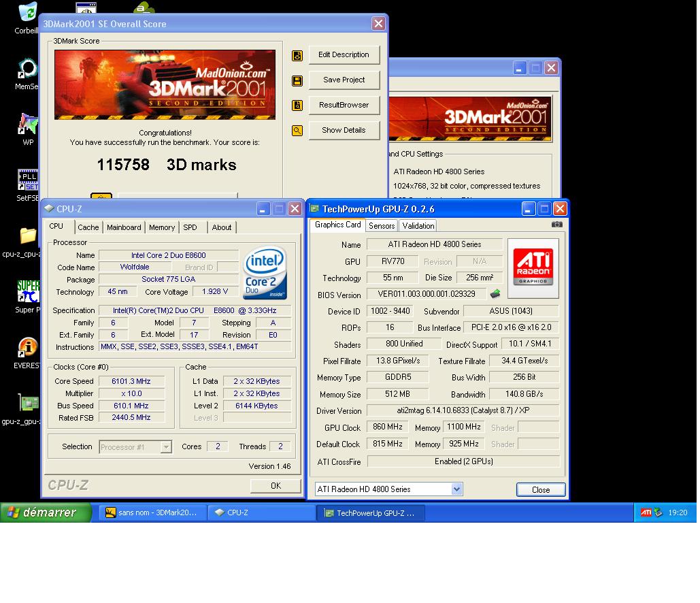Click the GPU-Z screenshot camera icon
Image resolution: width=700 pixels, height=603 pixels.
(556, 224)
